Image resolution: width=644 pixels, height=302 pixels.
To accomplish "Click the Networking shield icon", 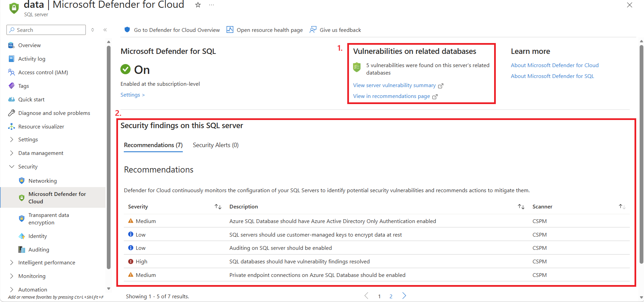I will (x=22, y=181).
